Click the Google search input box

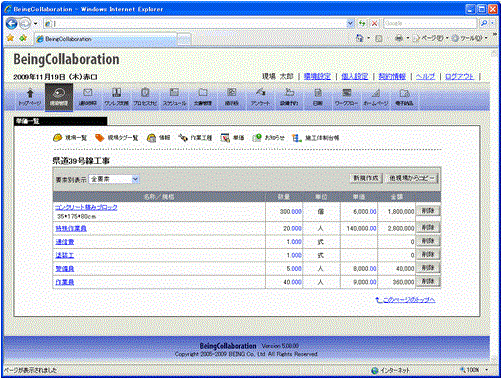tap(430, 23)
